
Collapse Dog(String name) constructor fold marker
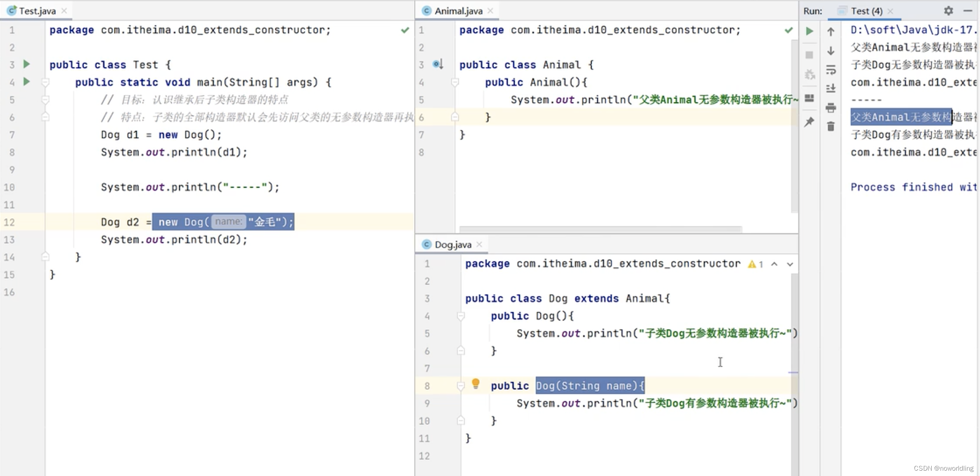461,386
